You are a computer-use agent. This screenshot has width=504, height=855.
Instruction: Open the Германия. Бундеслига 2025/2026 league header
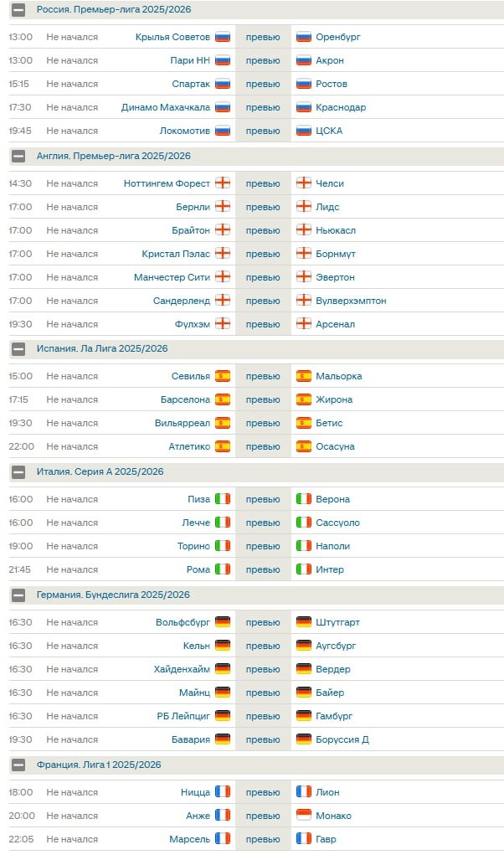click(x=113, y=595)
